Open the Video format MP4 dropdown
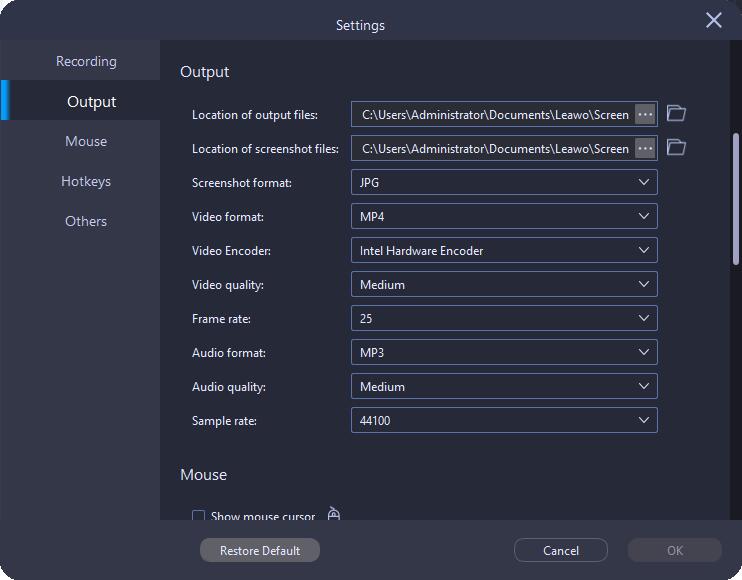This screenshot has width=742, height=580. tap(504, 217)
